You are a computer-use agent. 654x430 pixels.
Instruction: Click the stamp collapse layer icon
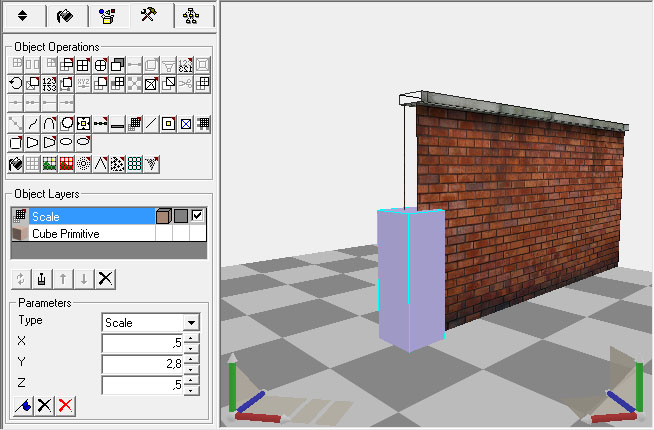point(40,277)
